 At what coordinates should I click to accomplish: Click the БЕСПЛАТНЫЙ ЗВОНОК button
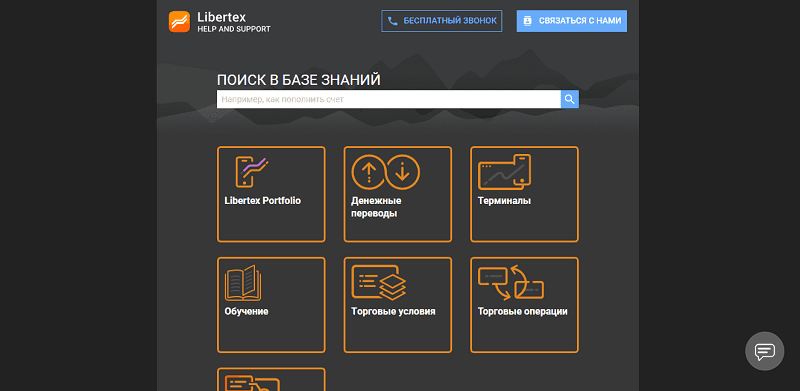click(x=442, y=21)
